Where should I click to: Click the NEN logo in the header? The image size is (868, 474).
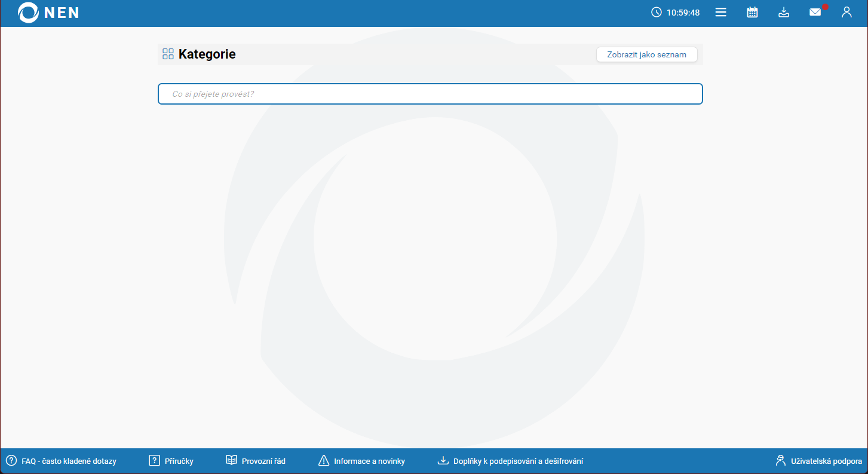(48, 12)
